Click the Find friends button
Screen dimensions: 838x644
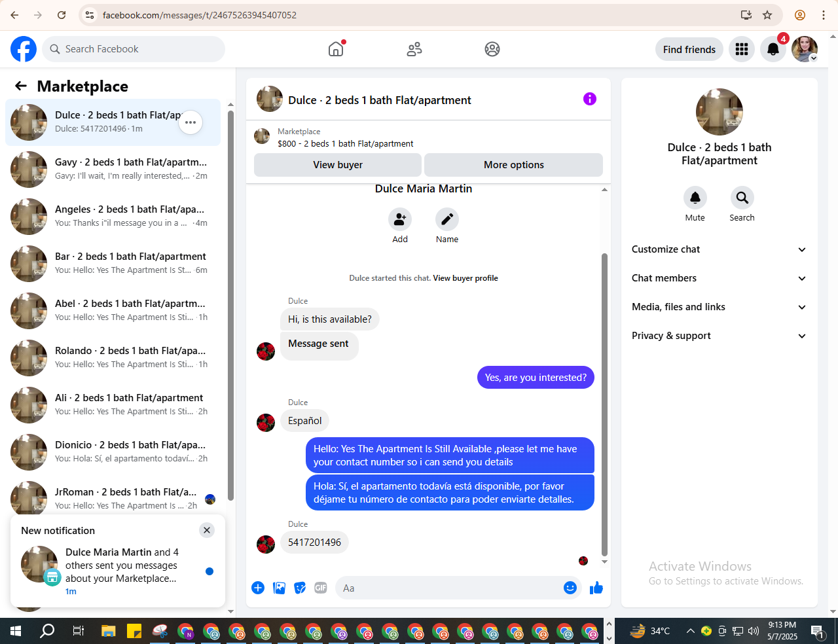point(689,49)
